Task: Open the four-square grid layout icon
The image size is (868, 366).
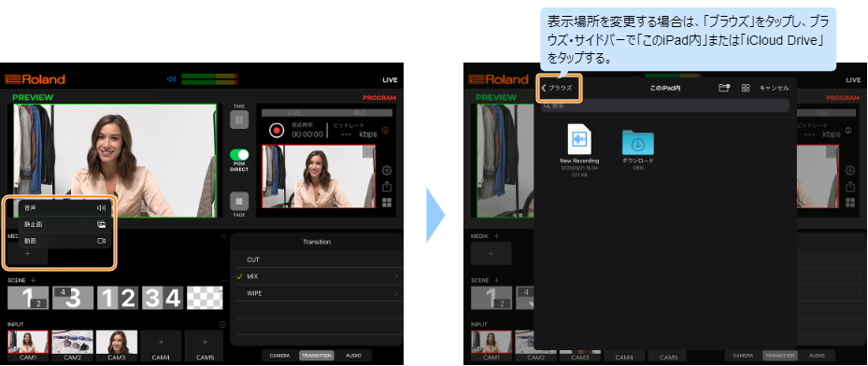Action: pos(387,203)
